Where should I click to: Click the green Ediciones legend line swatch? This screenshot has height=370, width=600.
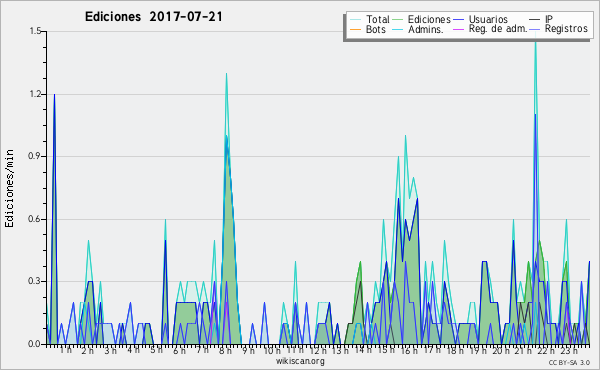pyautogui.click(x=398, y=20)
